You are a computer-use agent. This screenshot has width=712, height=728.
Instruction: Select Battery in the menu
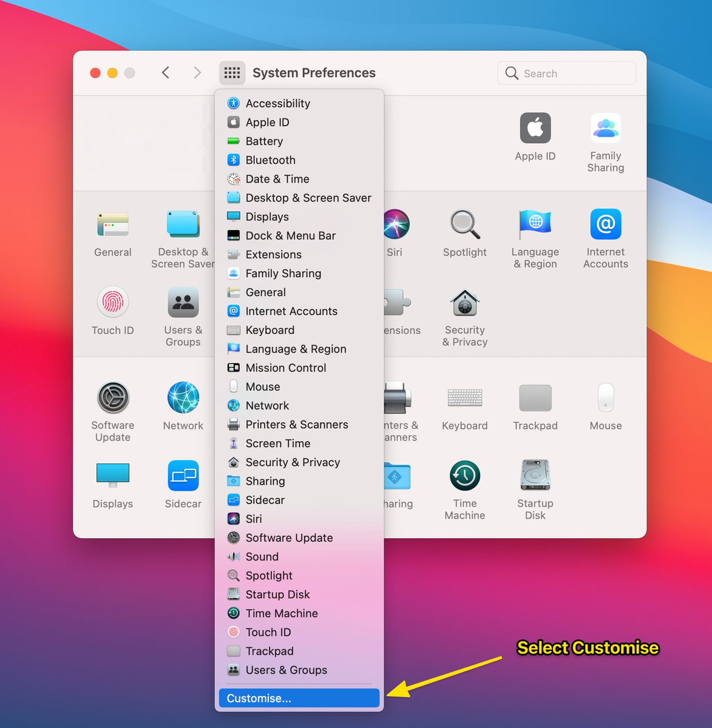pos(299,141)
